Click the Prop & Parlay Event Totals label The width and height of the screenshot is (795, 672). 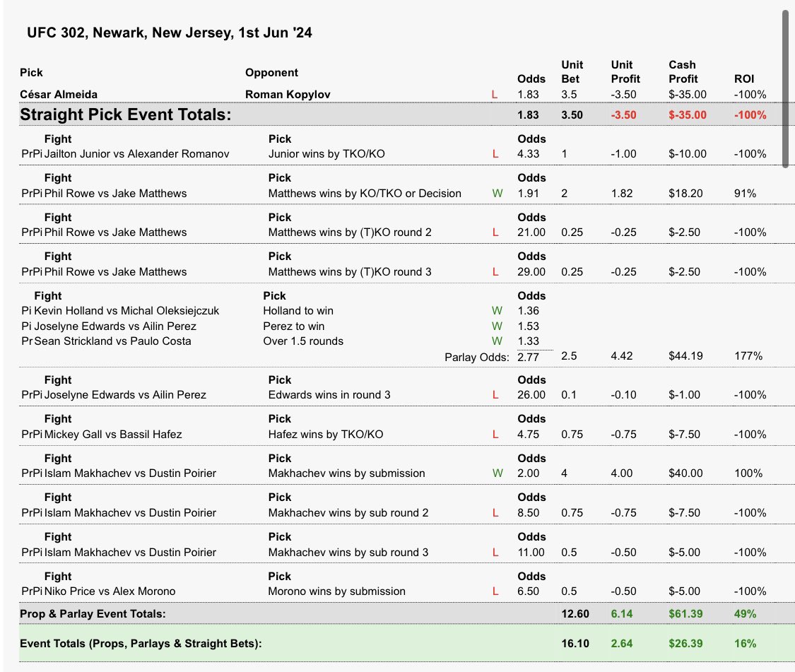pyautogui.click(x=93, y=613)
